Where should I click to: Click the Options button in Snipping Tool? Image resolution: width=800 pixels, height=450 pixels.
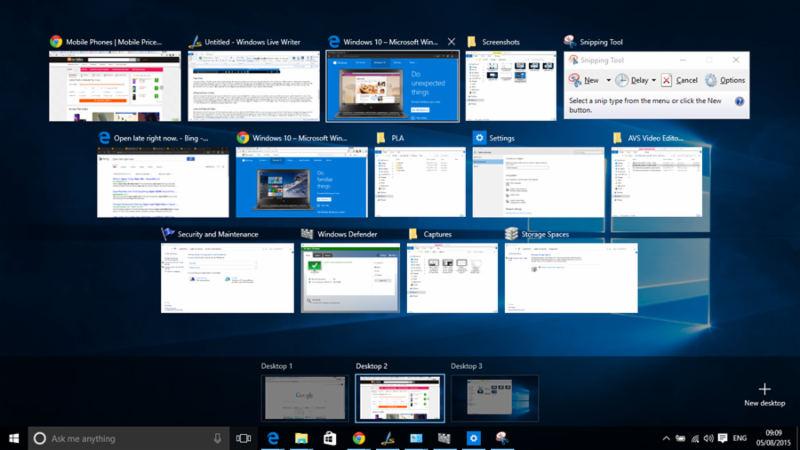pos(725,80)
